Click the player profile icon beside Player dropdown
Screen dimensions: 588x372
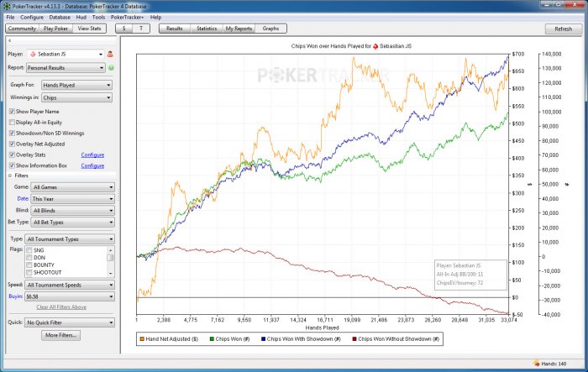tap(110, 55)
